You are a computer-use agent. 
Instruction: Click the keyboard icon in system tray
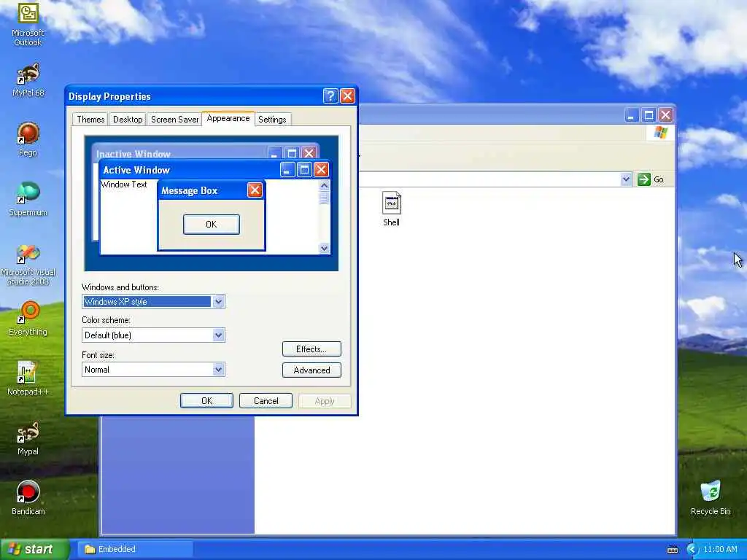coord(672,550)
